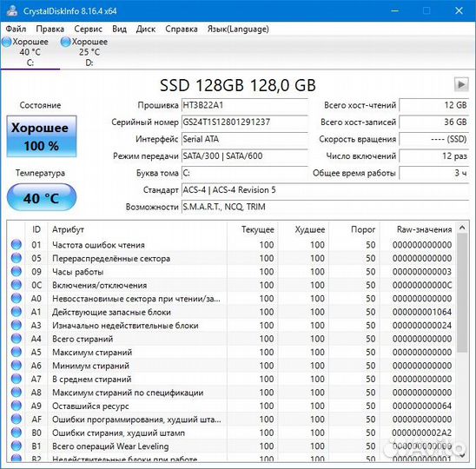
Task: Select the Частота ошибок чтения row
Action: click(x=231, y=245)
